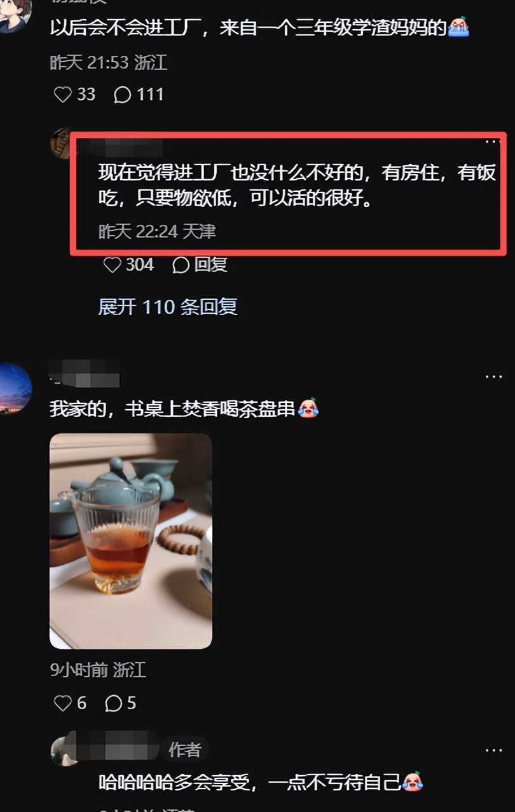Like the comment with 33 likes

tap(74, 95)
